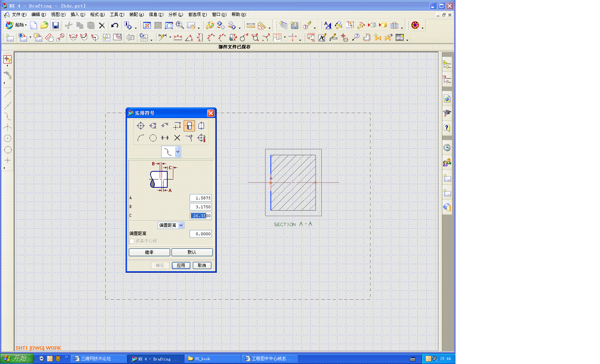Click the Undo arrow icon
Image resolution: width=600 pixels, height=364 pixels.
[115, 25]
